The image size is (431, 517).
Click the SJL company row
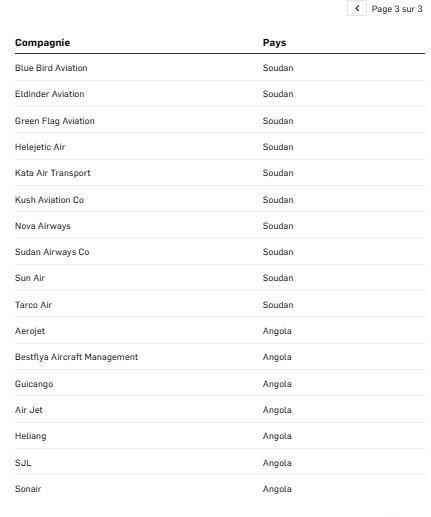(x=220, y=462)
